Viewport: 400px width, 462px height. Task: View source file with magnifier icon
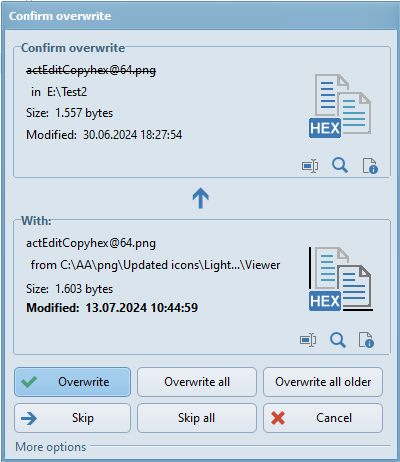point(338,340)
